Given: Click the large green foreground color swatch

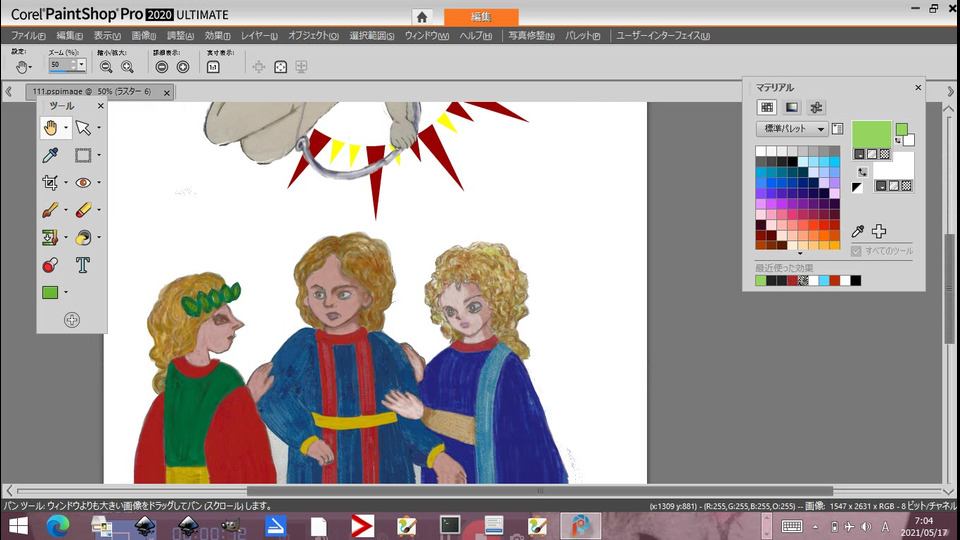Looking at the screenshot, I should 871,135.
